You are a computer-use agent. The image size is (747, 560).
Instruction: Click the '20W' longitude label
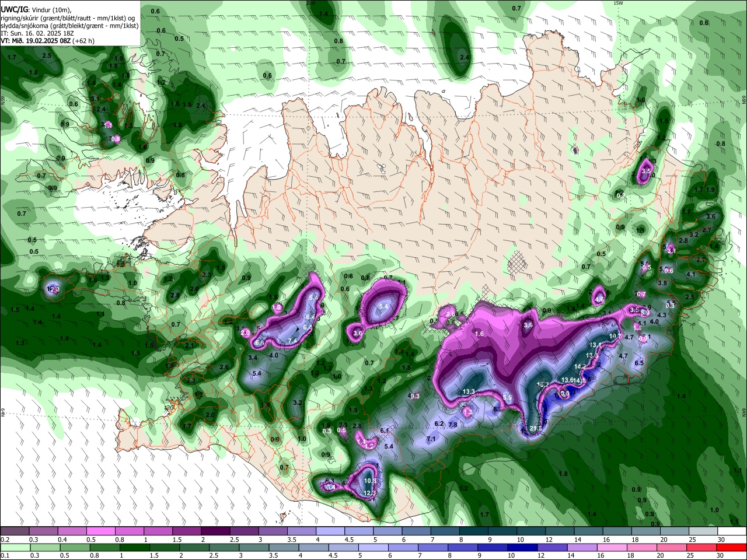(311, 3)
